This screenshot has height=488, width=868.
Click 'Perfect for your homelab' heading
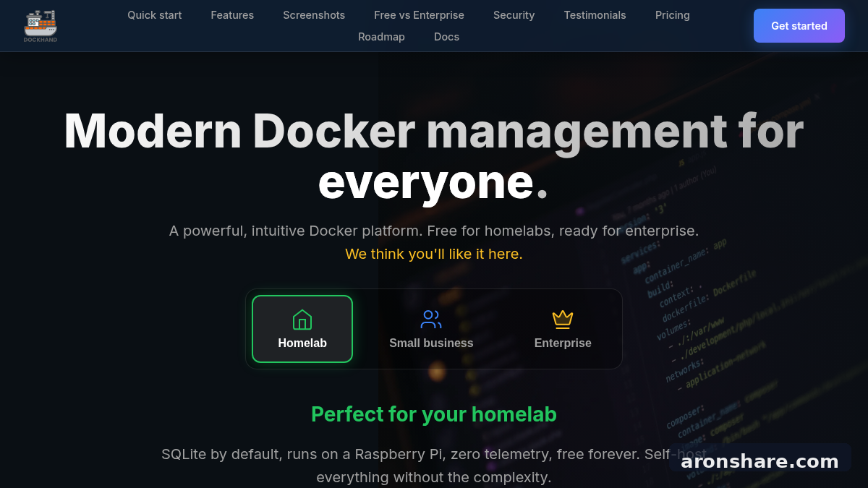tap(434, 414)
